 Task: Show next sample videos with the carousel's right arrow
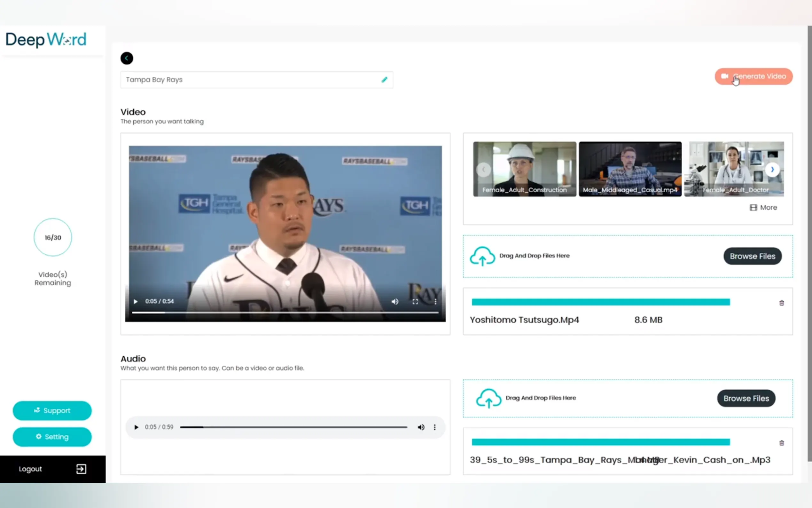[x=772, y=170]
